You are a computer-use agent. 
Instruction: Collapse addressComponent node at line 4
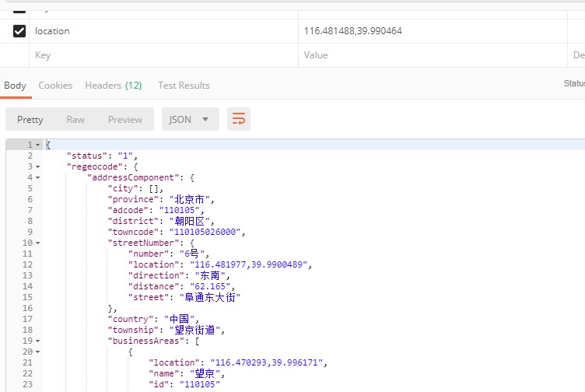[x=37, y=177]
